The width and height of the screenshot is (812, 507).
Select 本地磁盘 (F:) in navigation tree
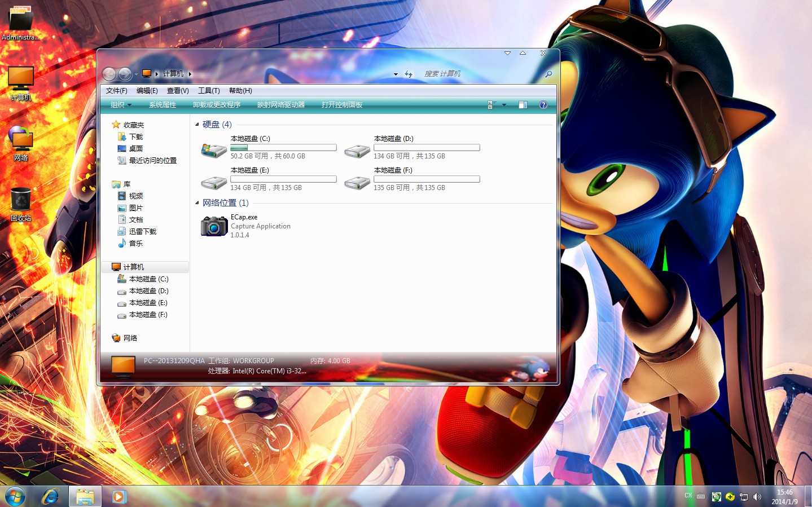pyautogui.click(x=143, y=314)
